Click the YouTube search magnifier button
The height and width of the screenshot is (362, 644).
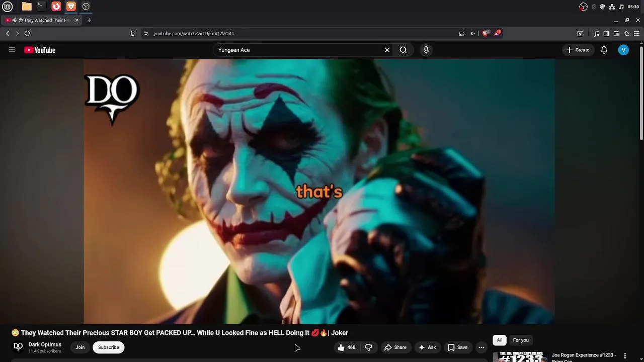pos(404,50)
